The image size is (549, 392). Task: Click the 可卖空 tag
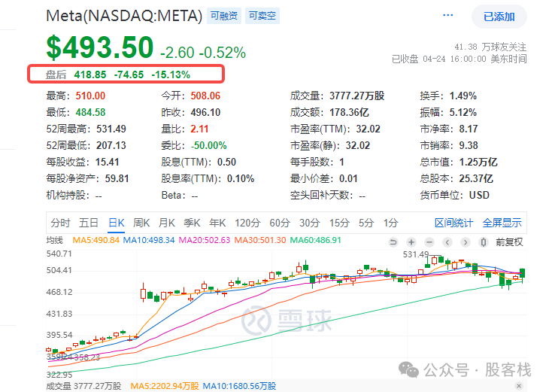point(262,16)
